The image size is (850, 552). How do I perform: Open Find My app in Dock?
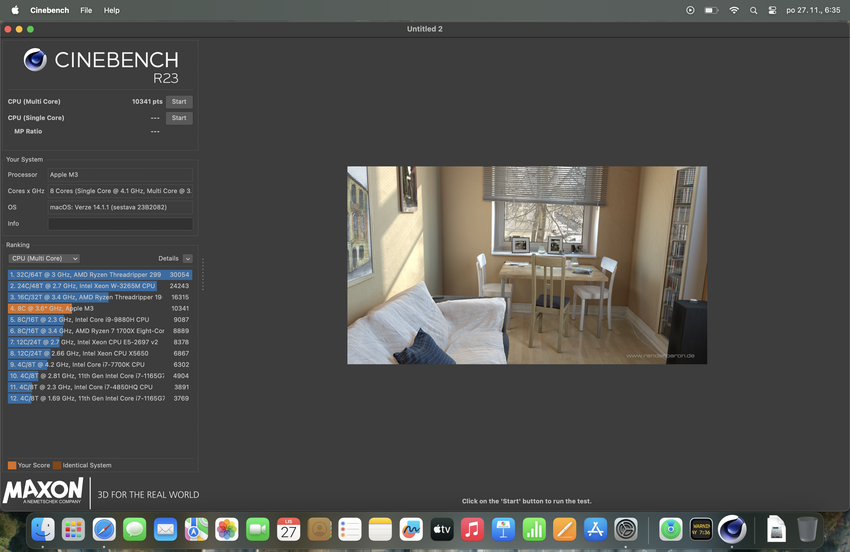671,529
